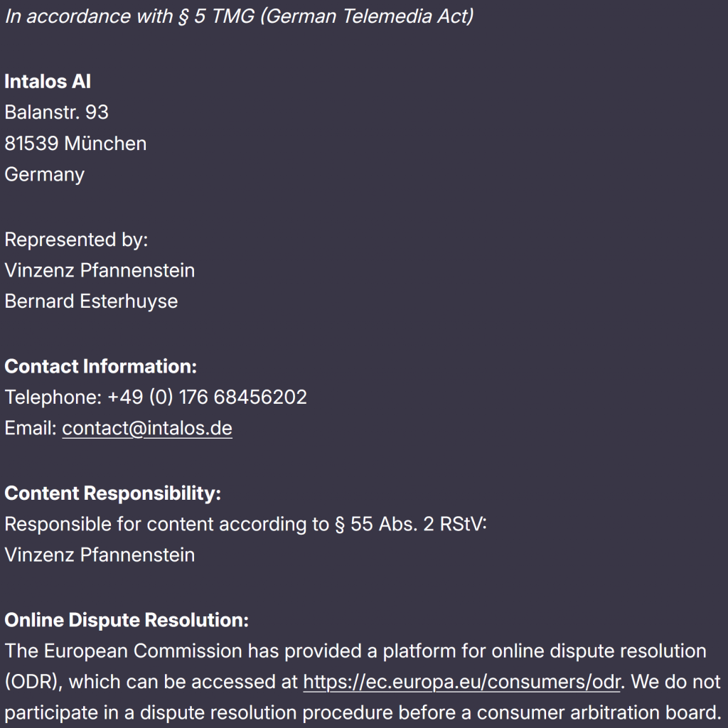
Task: Click the "81539 München" postal line
Action: [75, 144]
